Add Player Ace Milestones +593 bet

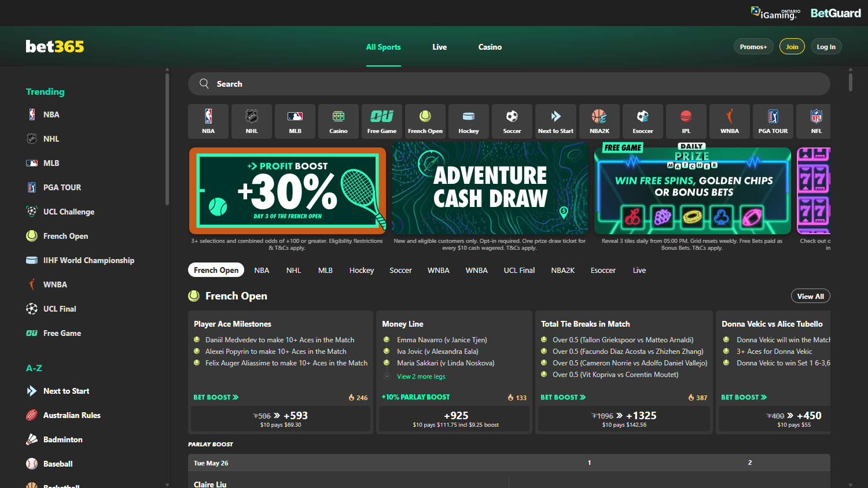(x=281, y=419)
